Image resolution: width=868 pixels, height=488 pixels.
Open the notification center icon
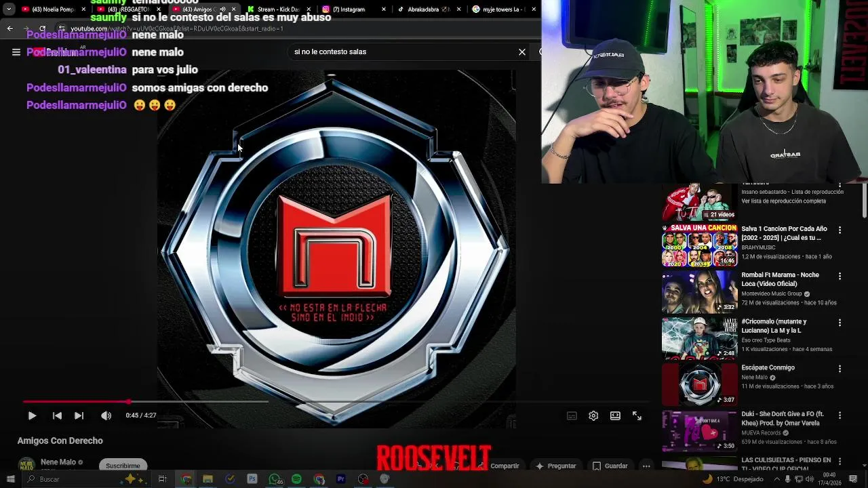click(x=853, y=479)
